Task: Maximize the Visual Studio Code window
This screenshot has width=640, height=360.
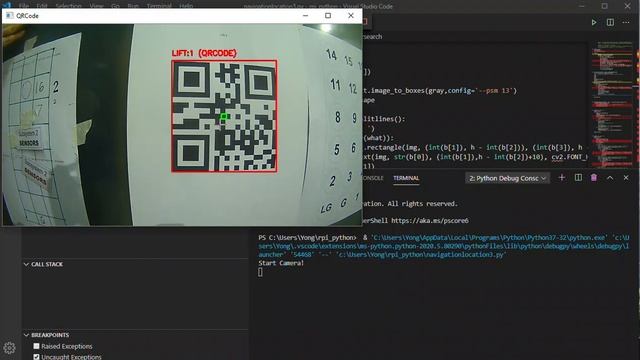Action: pos(604,6)
